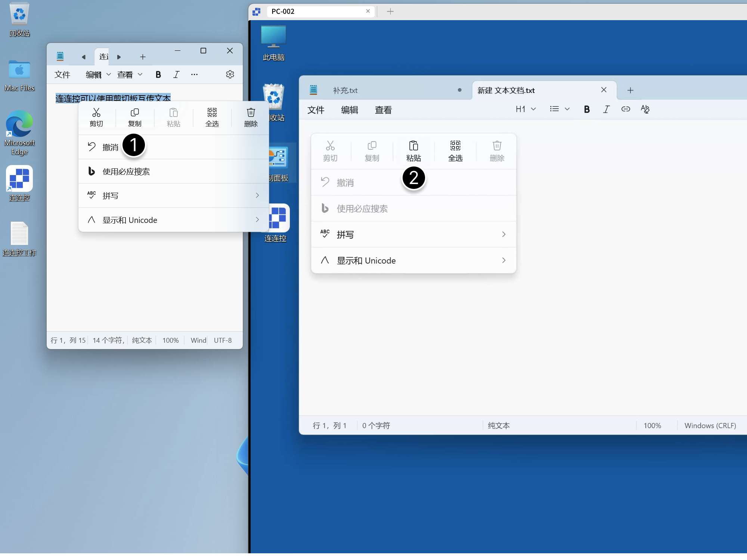Expand the 拼写 submenu in the context menu
Screen dimensions: 747x560
174,195
